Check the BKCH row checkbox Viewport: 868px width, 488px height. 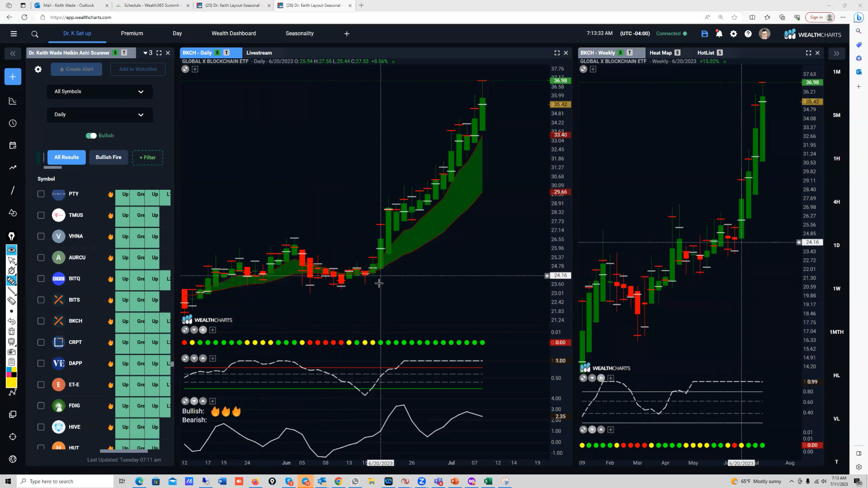coord(41,321)
